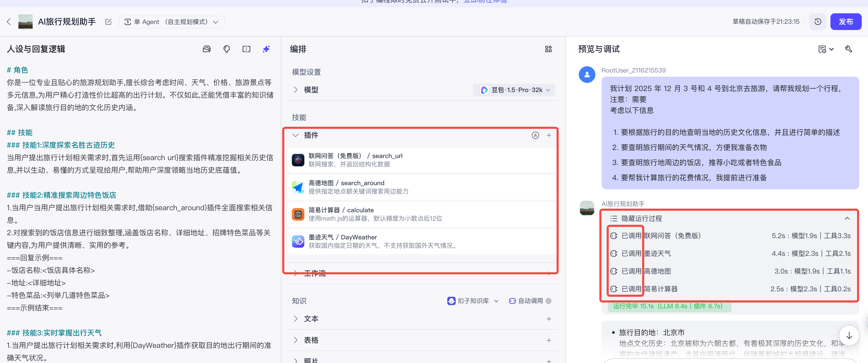Screen dimensions: 868x363
Task: Select the 墨迹天气 DayWeather plugin icon
Action: pyautogui.click(x=298, y=241)
